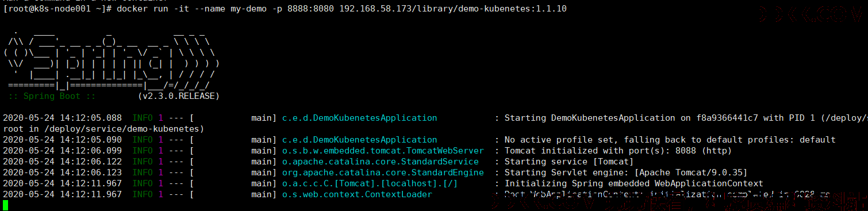Click the green Spring Boot label
The image size is (868, 211).
(51, 95)
